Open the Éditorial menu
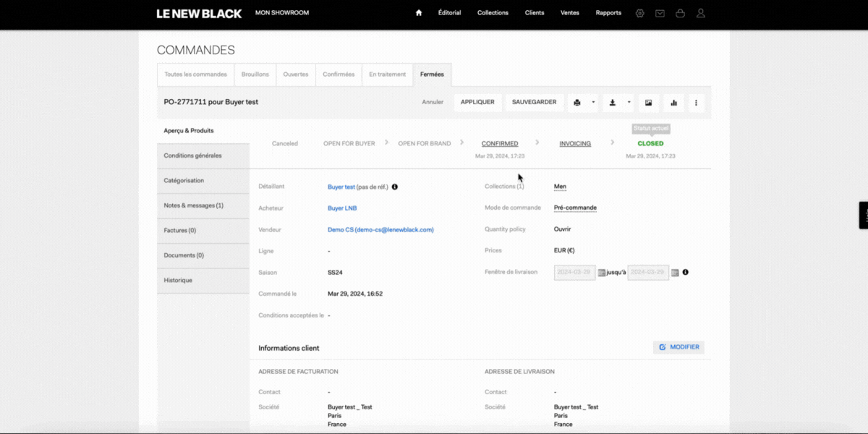Screen dimensions: 868x434 [449, 13]
